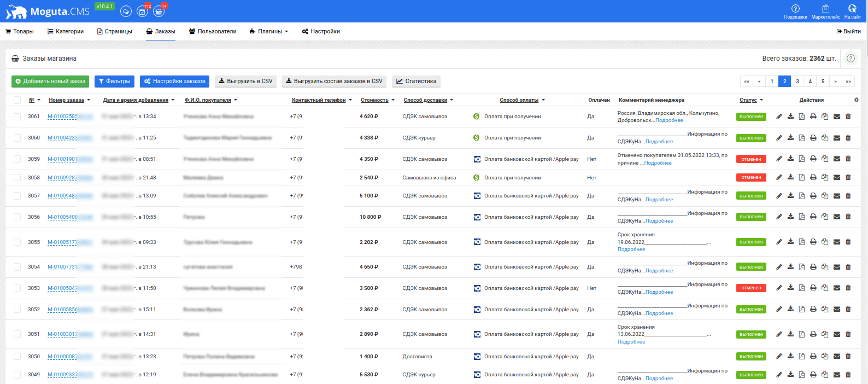
Task: Click Добавить новый заказ button
Action: (50, 82)
